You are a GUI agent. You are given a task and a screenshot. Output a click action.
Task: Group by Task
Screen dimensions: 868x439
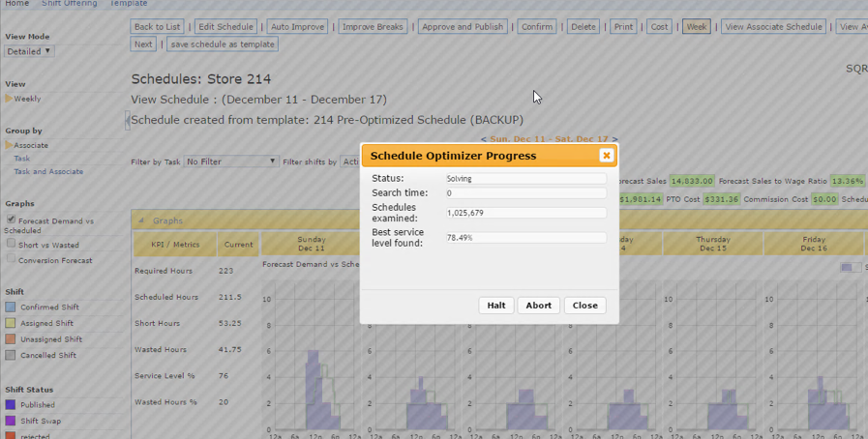[x=21, y=159]
